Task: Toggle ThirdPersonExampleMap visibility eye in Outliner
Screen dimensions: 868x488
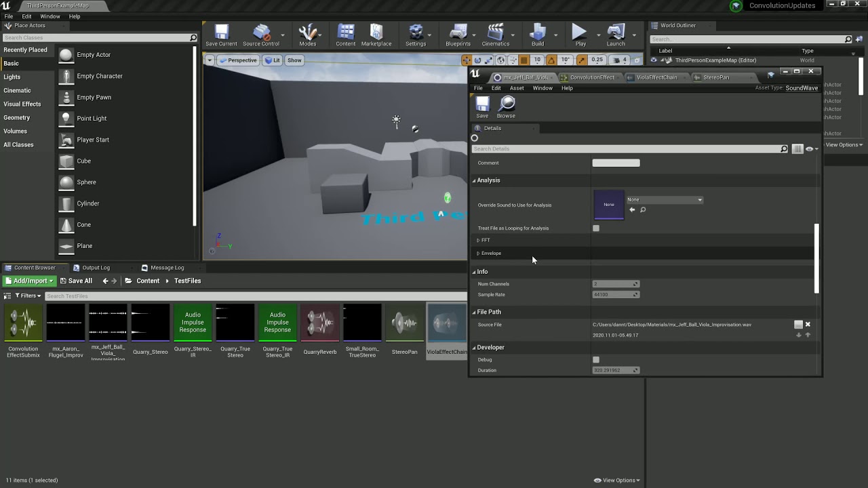Action: point(654,60)
